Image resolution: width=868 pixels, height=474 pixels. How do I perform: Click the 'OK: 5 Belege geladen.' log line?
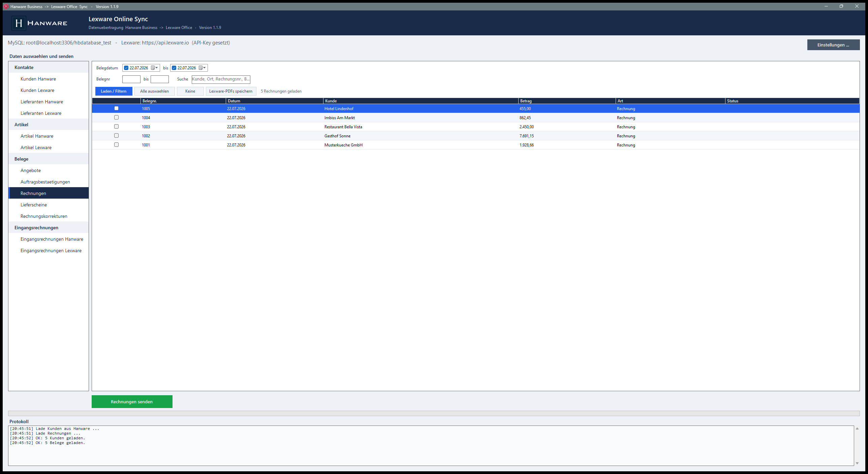coord(48,443)
